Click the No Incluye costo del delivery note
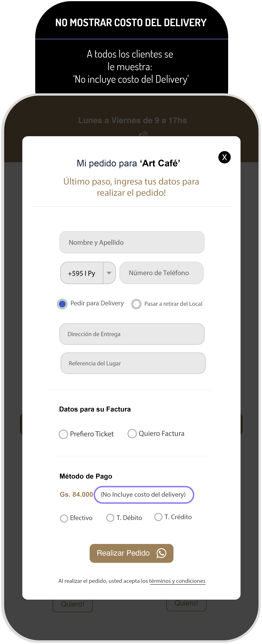262x644 pixels. click(x=144, y=495)
